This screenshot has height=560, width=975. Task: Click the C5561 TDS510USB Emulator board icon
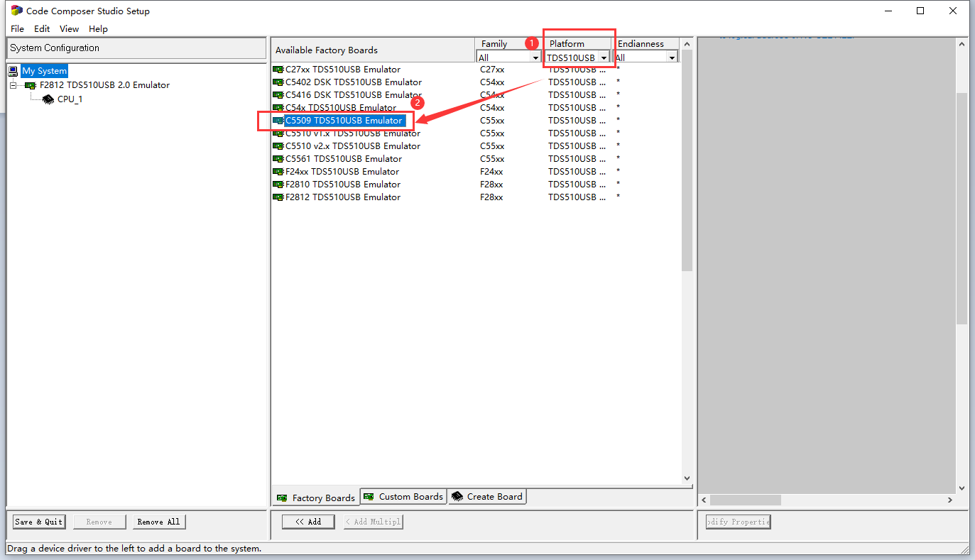(x=278, y=159)
